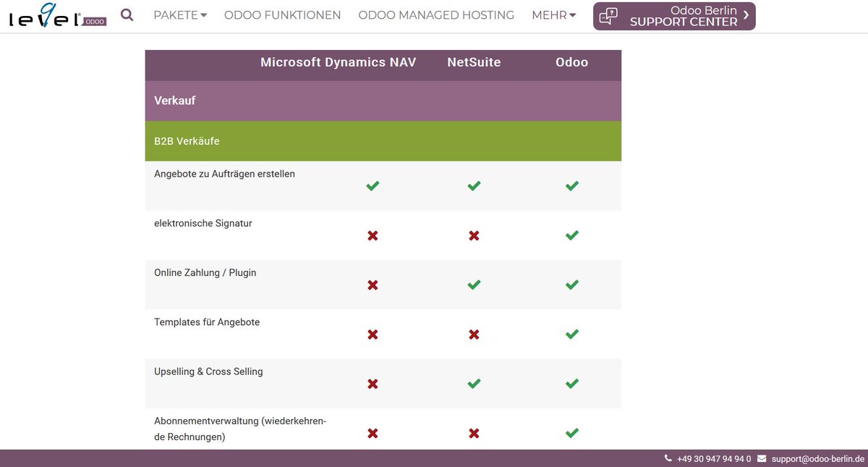Image resolution: width=868 pixels, height=467 pixels.
Task: Click the support chat bubble icon
Action: (609, 16)
